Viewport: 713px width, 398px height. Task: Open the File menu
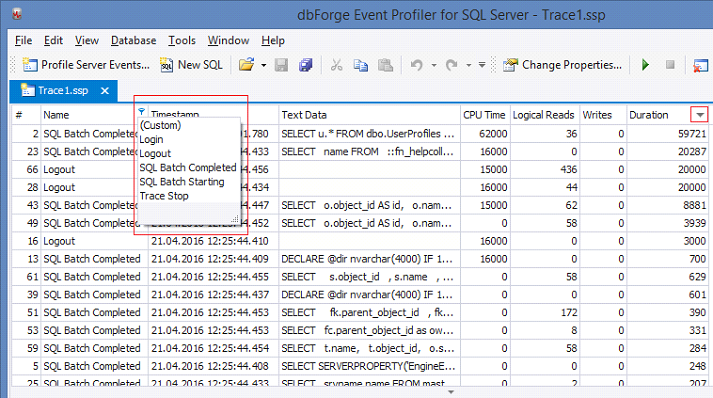click(x=23, y=40)
